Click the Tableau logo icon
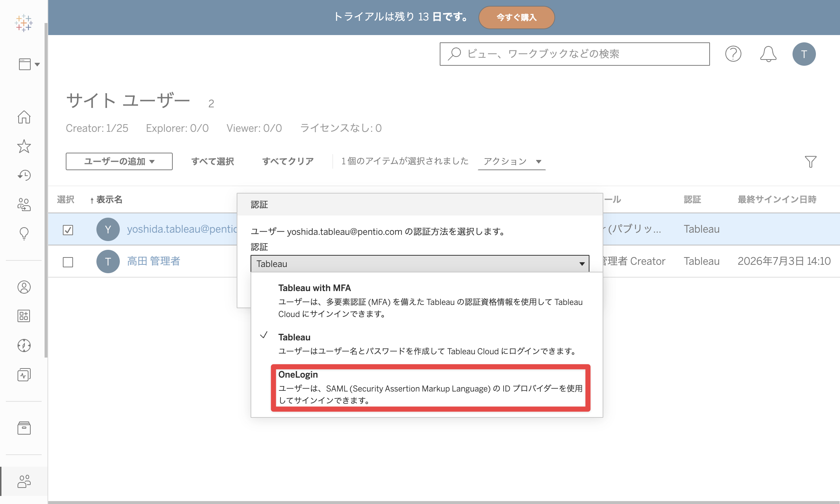Screen dimensions: 840x504 coord(24,23)
